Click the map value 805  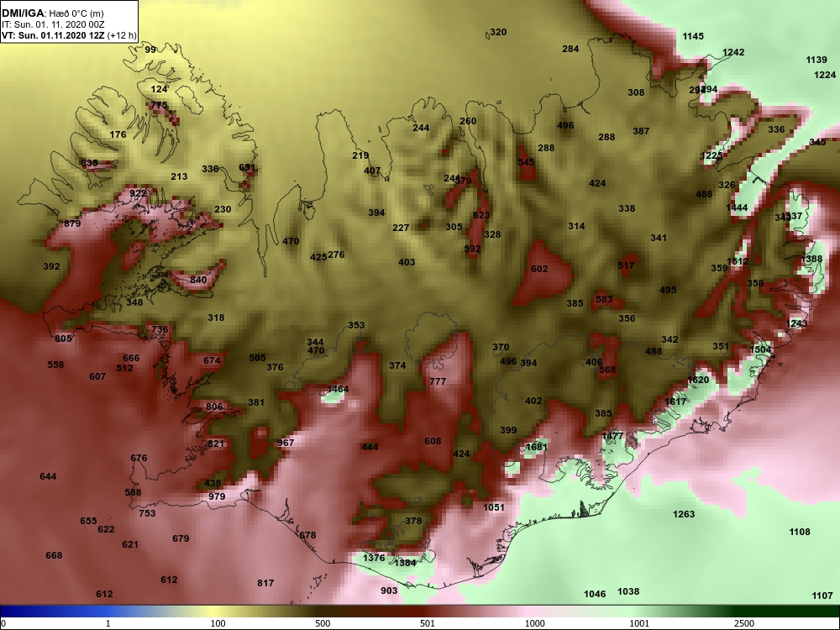(63, 339)
